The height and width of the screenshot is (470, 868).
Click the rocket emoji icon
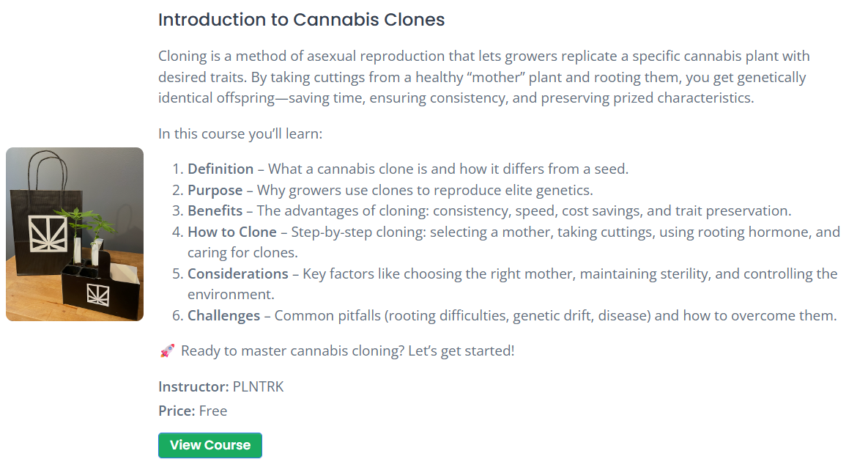click(x=167, y=350)
